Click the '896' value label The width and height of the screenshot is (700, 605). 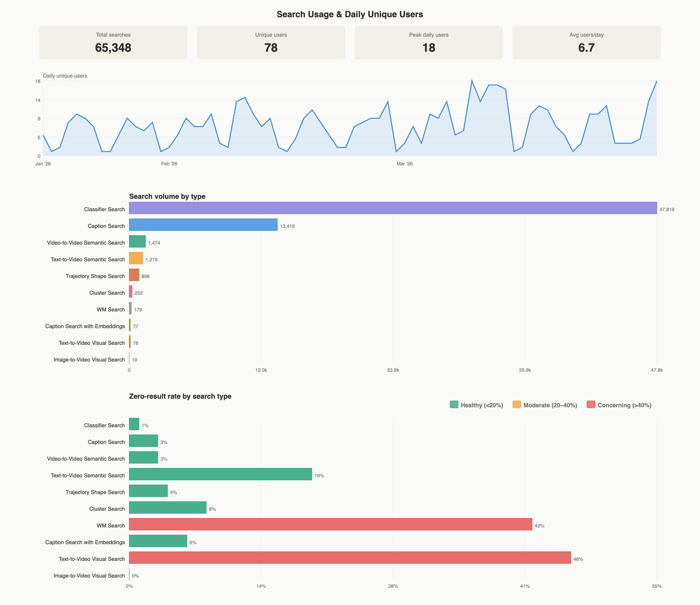coord(146,276)
